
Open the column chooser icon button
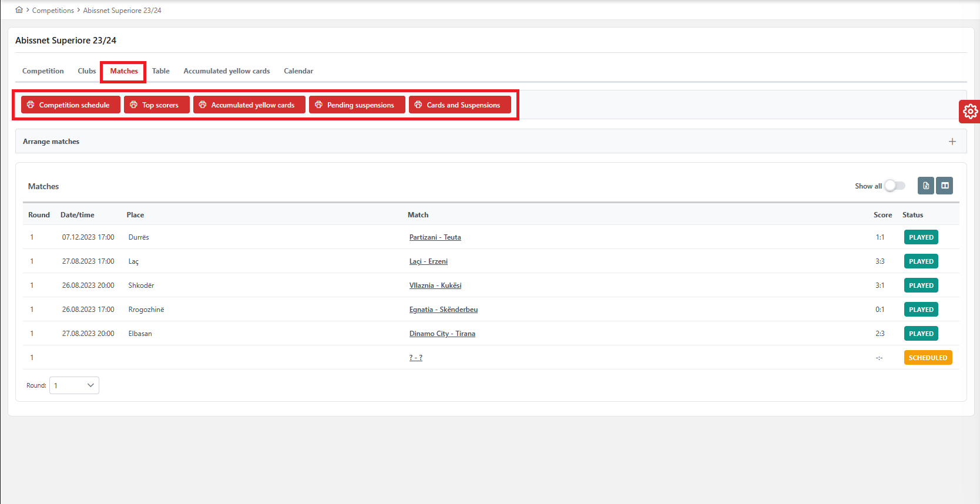click(x=945, y=186)
